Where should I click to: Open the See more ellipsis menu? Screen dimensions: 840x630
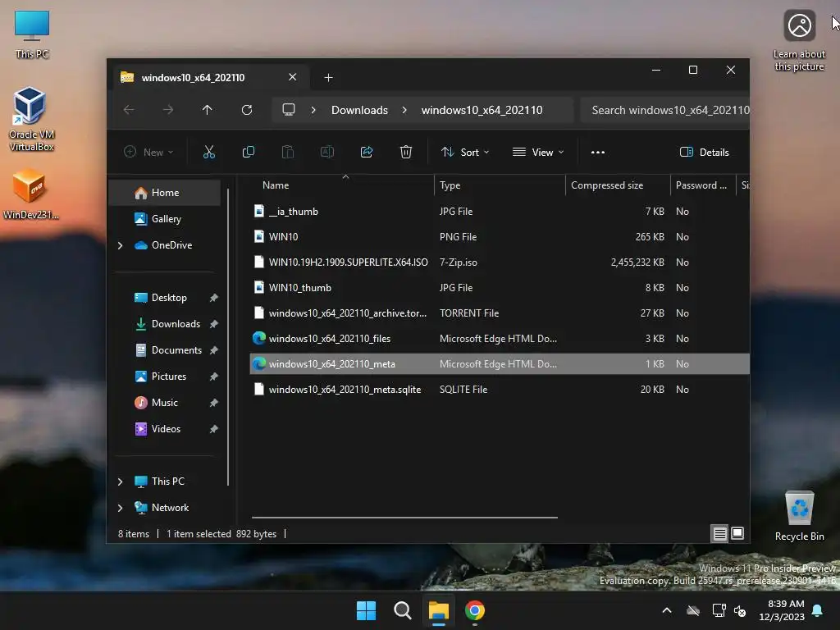coord(598,152)
